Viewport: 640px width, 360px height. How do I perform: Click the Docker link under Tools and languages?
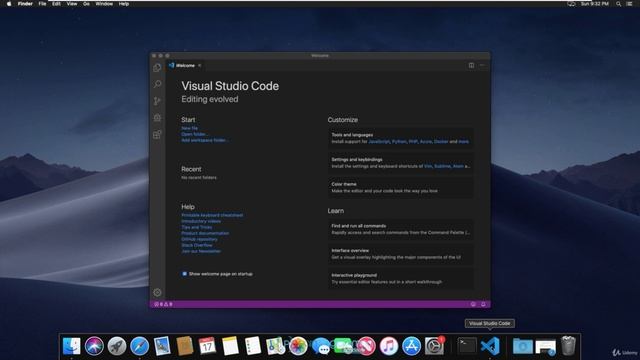tap(441, 142)
